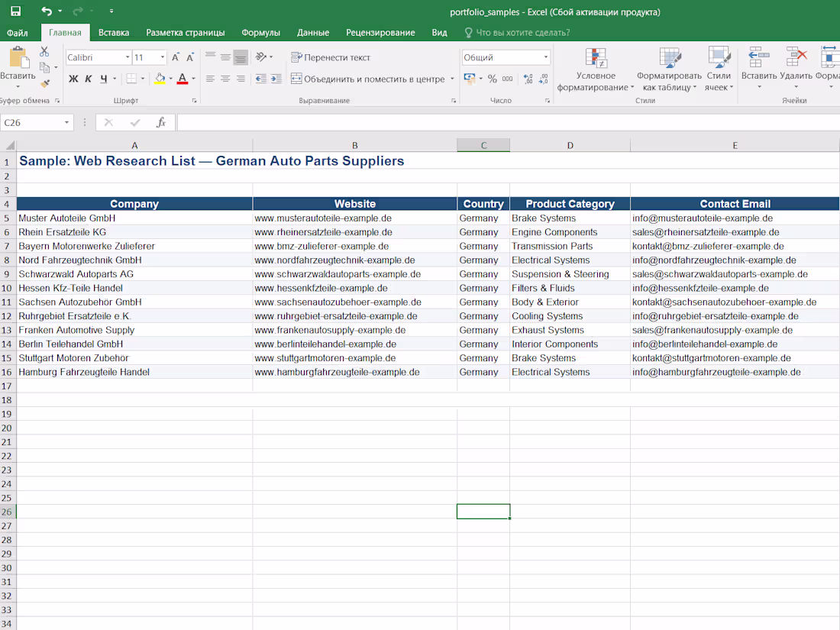
Task: Toggle italic К formatting
Action: pyautogui.click(x=89, y=79)
